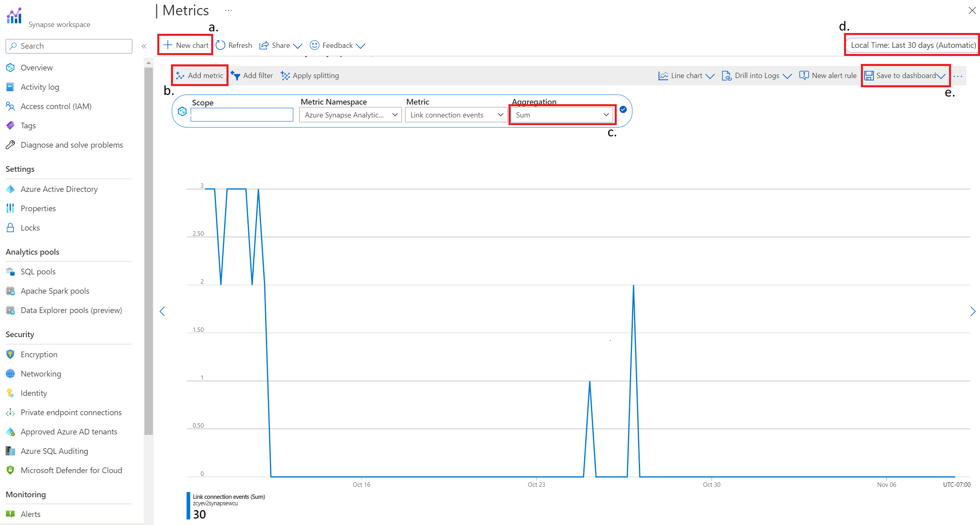Click the Link connection events legend swatch
Image resolution: width=980 pixels, height=525 pixels.
click(x=188, y=506)
